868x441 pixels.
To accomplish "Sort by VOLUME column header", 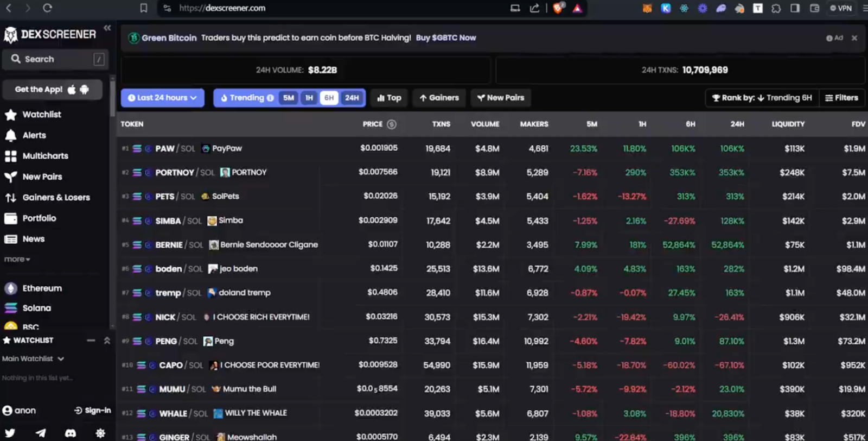I will (485, 124).
